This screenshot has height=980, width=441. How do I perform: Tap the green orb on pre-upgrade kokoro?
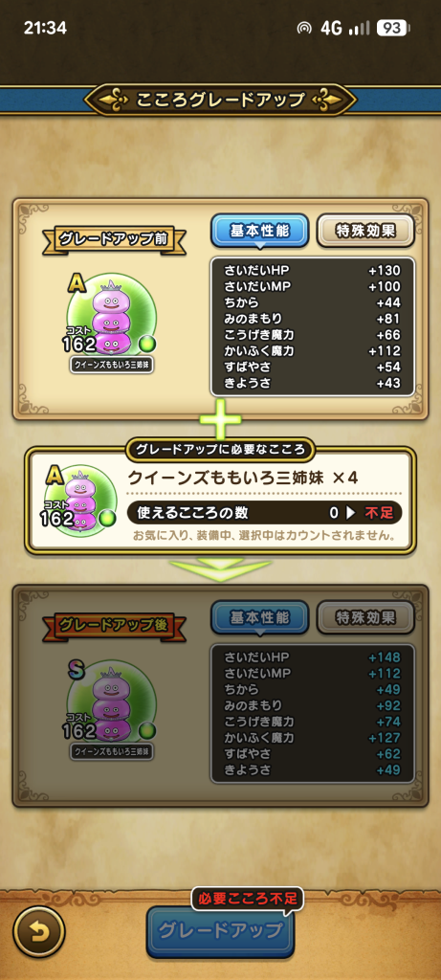click(147, 344)
